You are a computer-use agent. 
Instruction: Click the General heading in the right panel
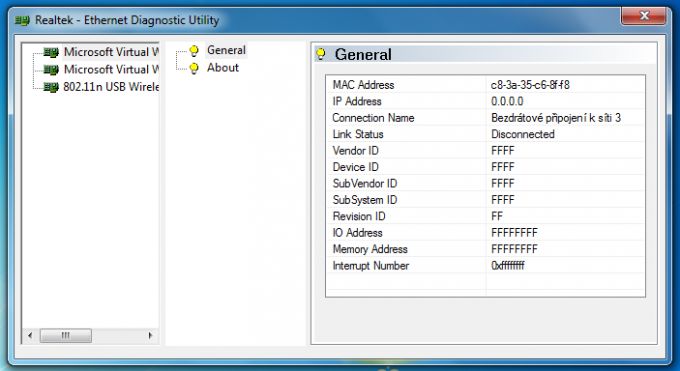pyautogui.click(x=363, y=55)
